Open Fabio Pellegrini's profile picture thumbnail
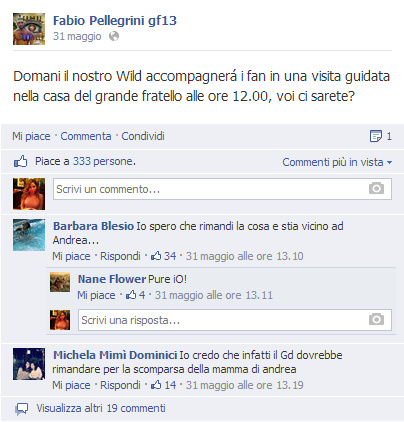The height and width of the screenshot is (422, 404). tap(29, 29)
